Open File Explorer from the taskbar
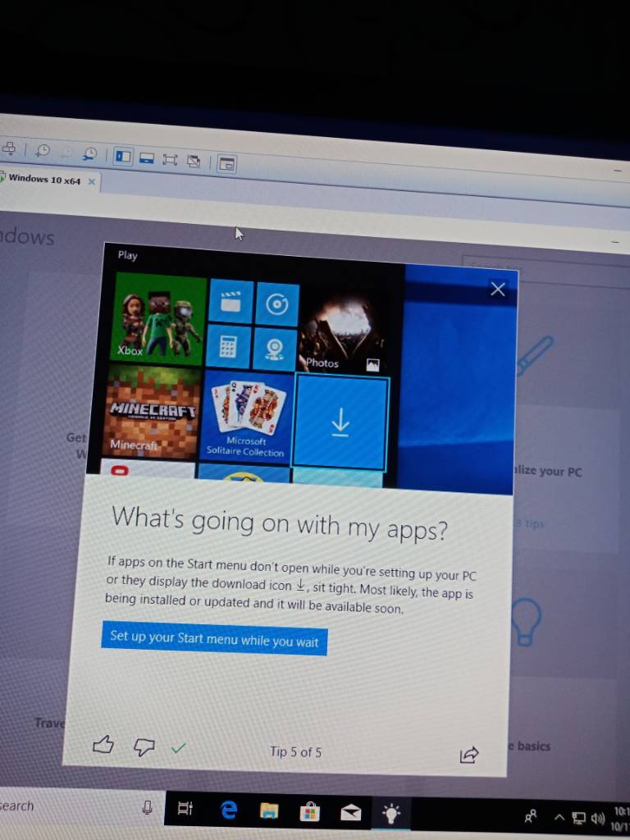Screen dimensions: 630x840 pos(269,811)
